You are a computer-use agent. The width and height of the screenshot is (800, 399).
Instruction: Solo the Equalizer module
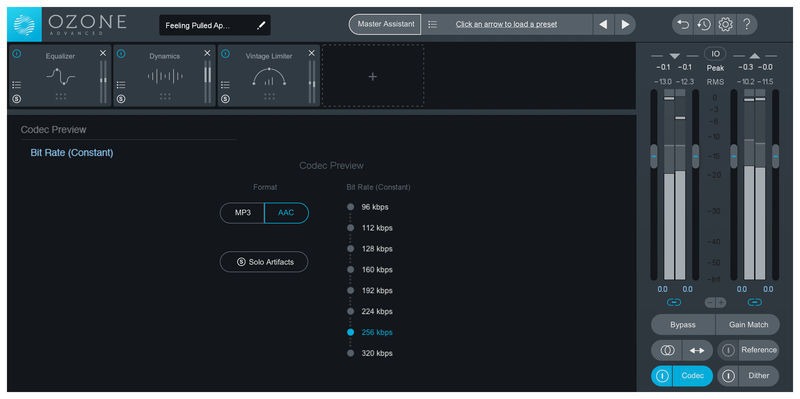click(16, 99)
